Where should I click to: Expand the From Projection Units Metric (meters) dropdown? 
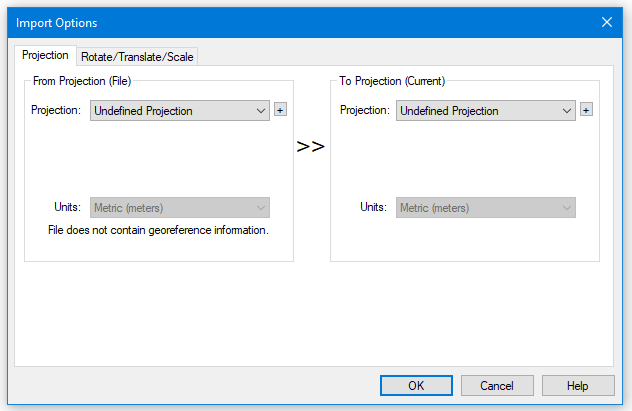click(x=180, y=208)
